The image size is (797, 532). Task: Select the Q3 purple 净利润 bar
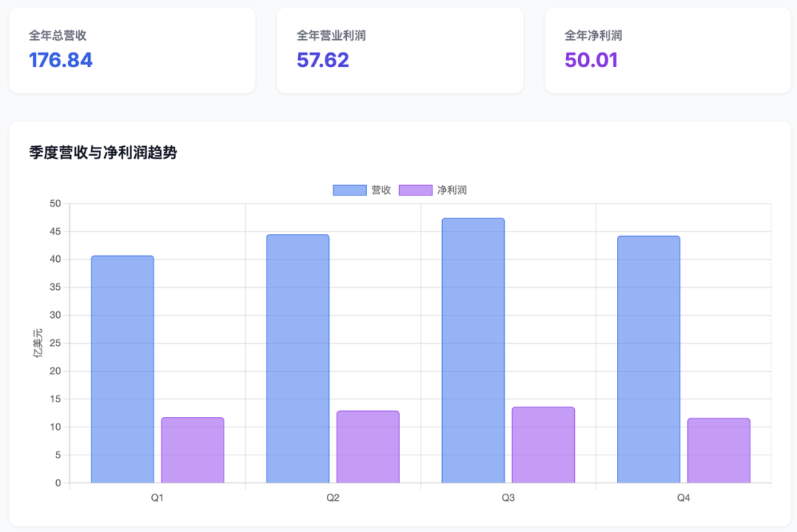pos(543,445)
